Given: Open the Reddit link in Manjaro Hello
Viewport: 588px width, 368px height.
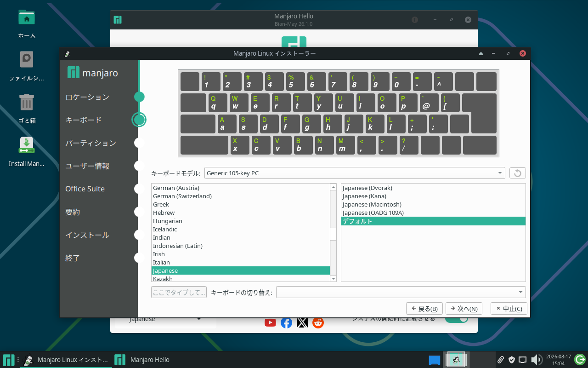Looking at the screenshot, I should (x=318, y=322).
